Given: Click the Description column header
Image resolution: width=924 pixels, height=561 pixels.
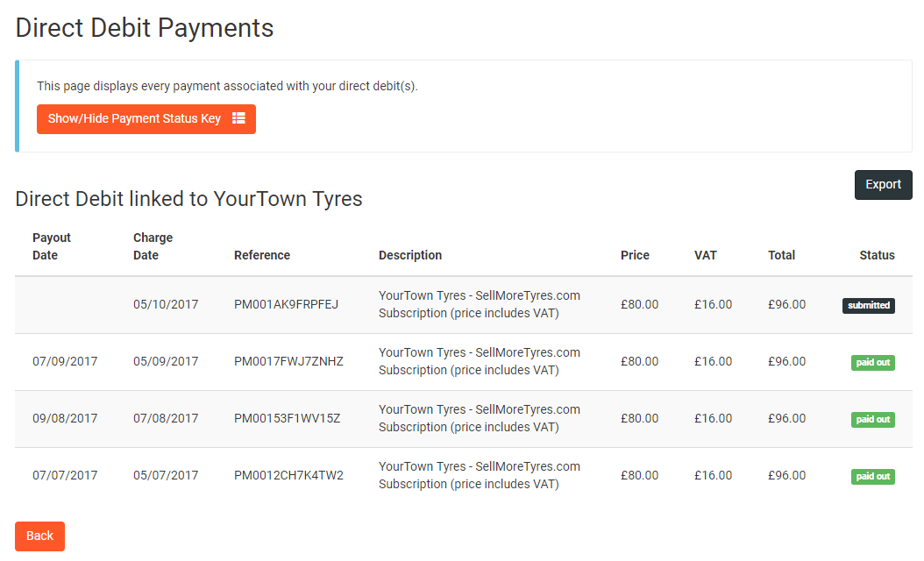Looking at the screenshot, I should click(x=410, y=256).
